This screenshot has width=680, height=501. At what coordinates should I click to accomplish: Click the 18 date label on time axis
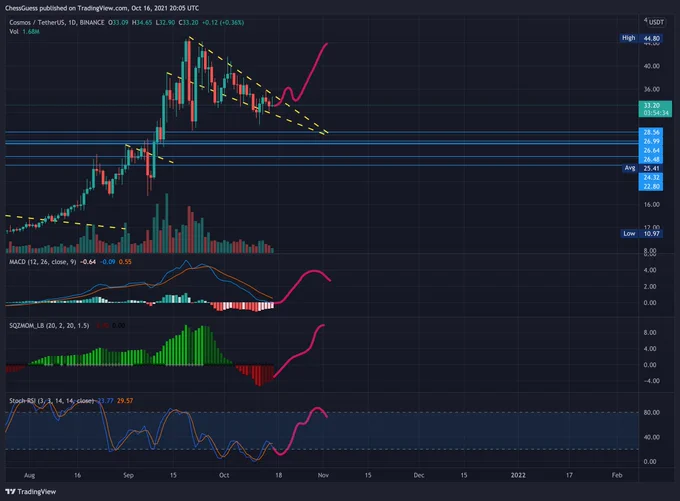tap(278, 475)
